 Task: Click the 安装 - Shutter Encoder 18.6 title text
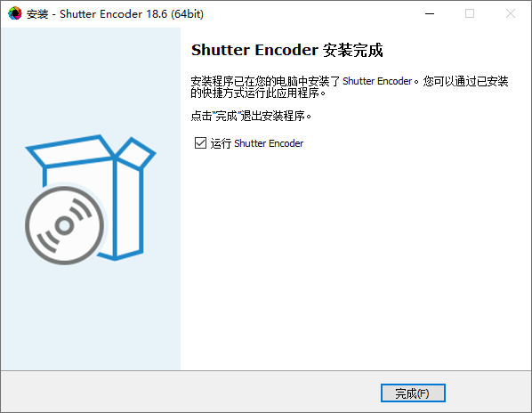[x=115, y=14]
